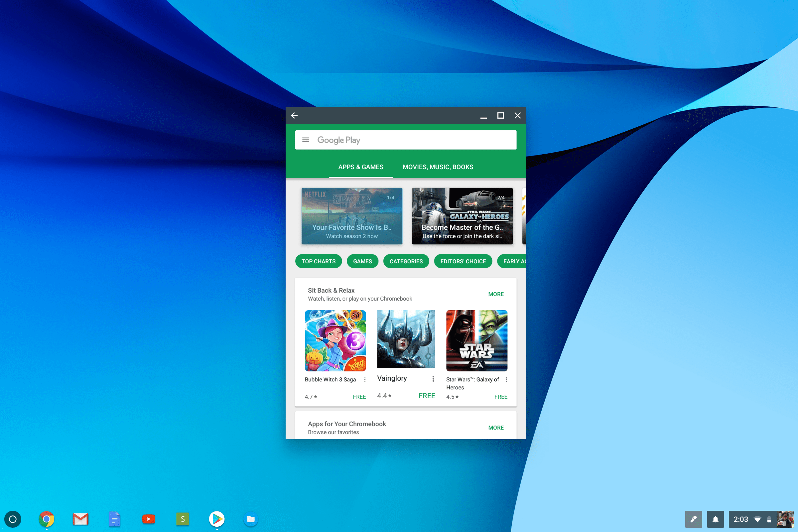Open Google Sheets from the shelf

click(183, 519)
